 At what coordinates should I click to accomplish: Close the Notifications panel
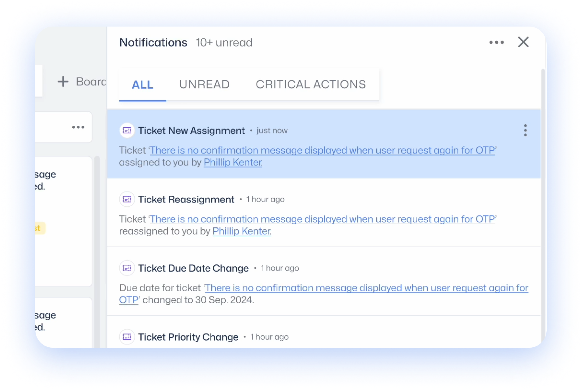tap(523, 42)
